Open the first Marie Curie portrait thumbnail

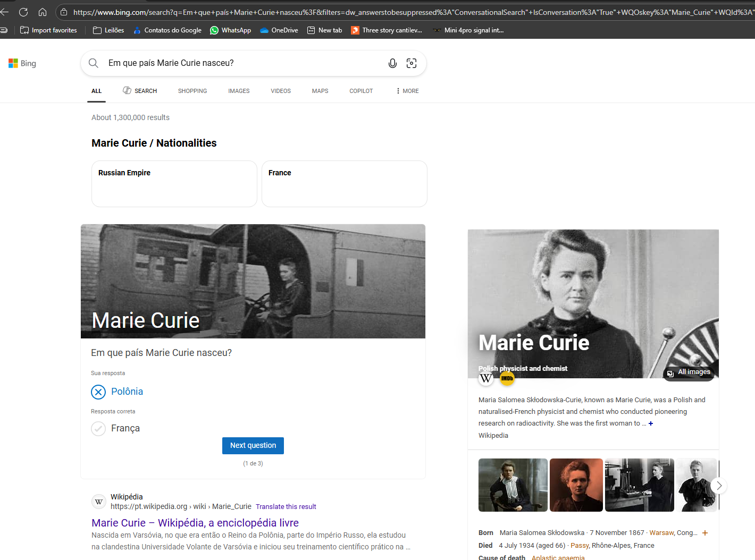tap(513, 485)
